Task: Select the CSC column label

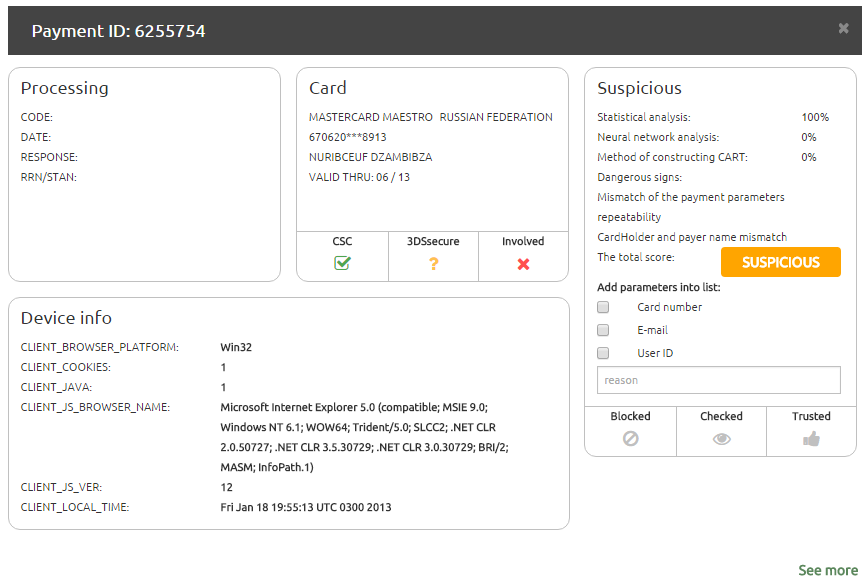Action: pos(342,241)
